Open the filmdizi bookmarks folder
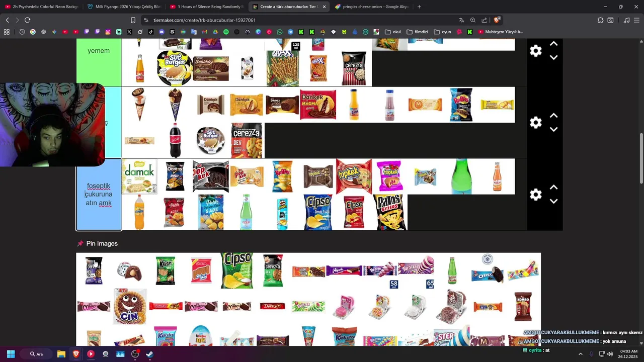The image size is (644, 362). coord(417,32)
